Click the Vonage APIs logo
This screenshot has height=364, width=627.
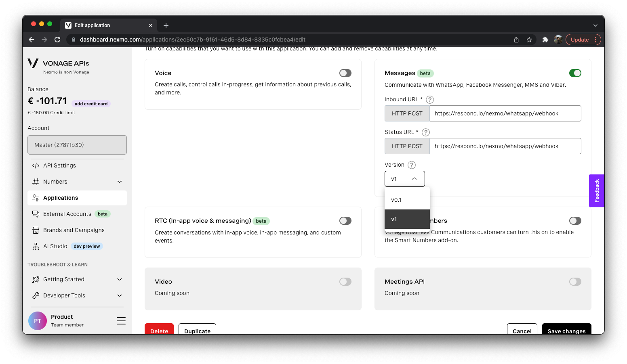(x=59, y=66)
